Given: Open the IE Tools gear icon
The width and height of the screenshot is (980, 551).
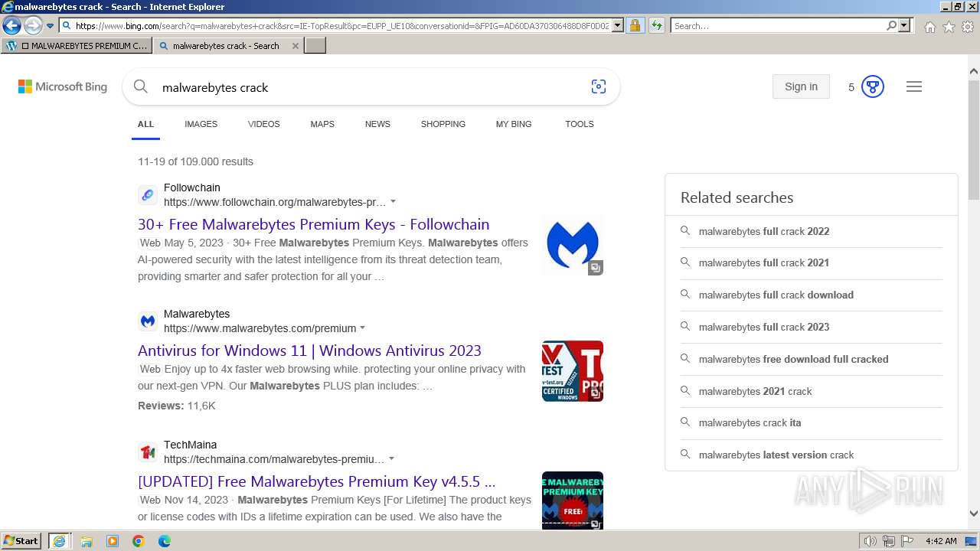Looking at the screenshot, I should click(x=968, y=27).
